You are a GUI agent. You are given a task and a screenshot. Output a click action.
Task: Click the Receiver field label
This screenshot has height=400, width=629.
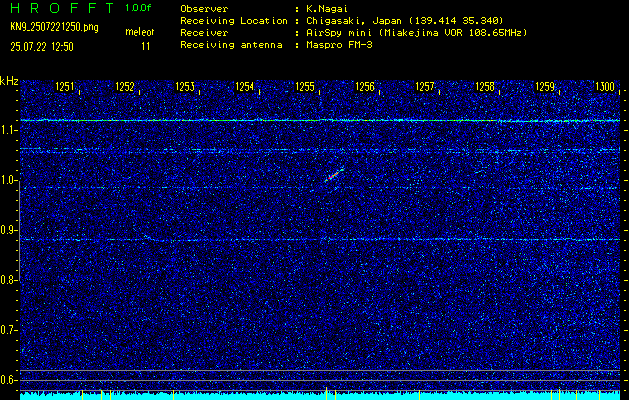204,32
